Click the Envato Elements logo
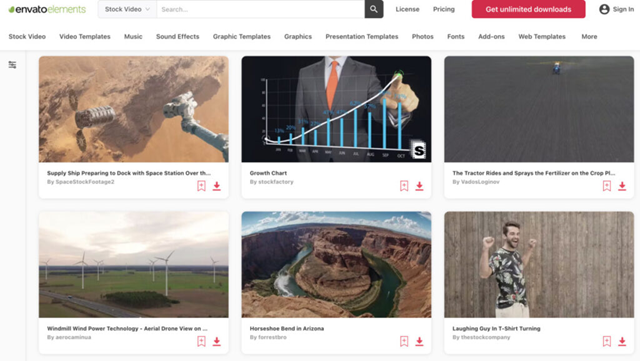Viewport: 640px width, 361px height. pyautogui.click(x=47, y=9)
